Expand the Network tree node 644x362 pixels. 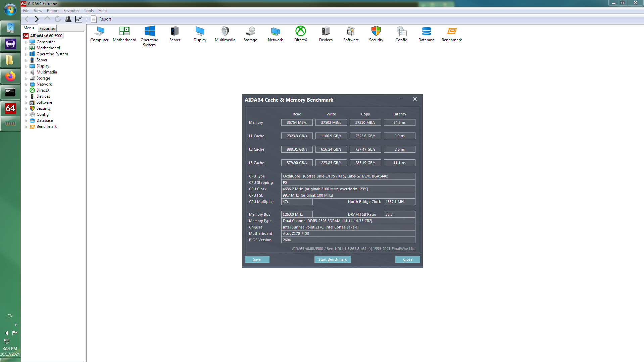click(x=27, y=85)
